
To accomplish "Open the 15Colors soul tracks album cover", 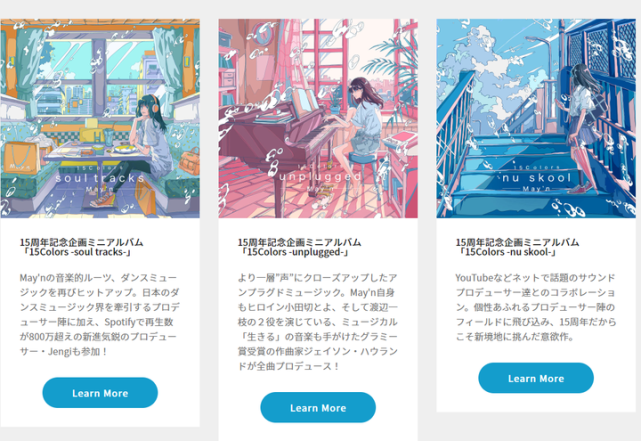I will point(100,118).
